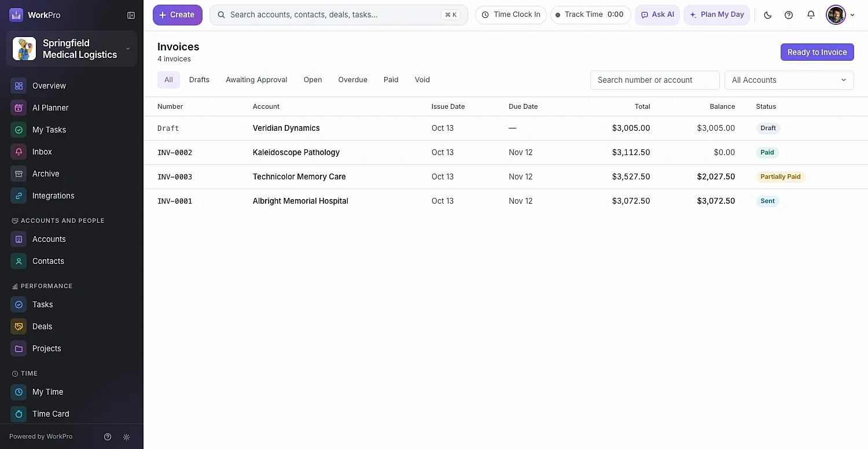Open the Time Card stopwatch icon
Screen dimensions: 868x449
point(19,414)
